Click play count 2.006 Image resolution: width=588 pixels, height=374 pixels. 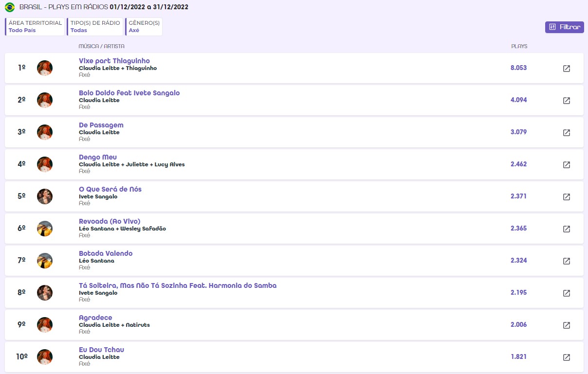[518, 325]
